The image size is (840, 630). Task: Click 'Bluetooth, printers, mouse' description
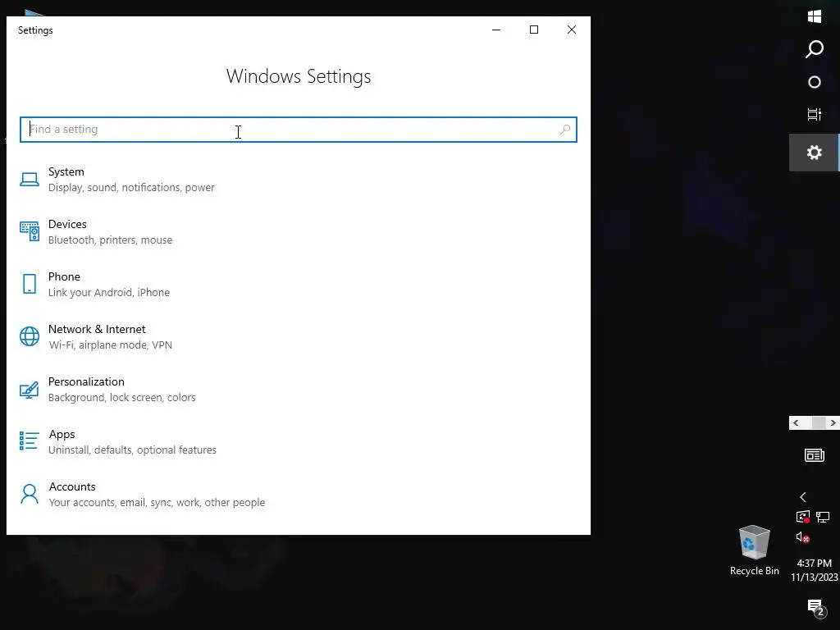110,240
